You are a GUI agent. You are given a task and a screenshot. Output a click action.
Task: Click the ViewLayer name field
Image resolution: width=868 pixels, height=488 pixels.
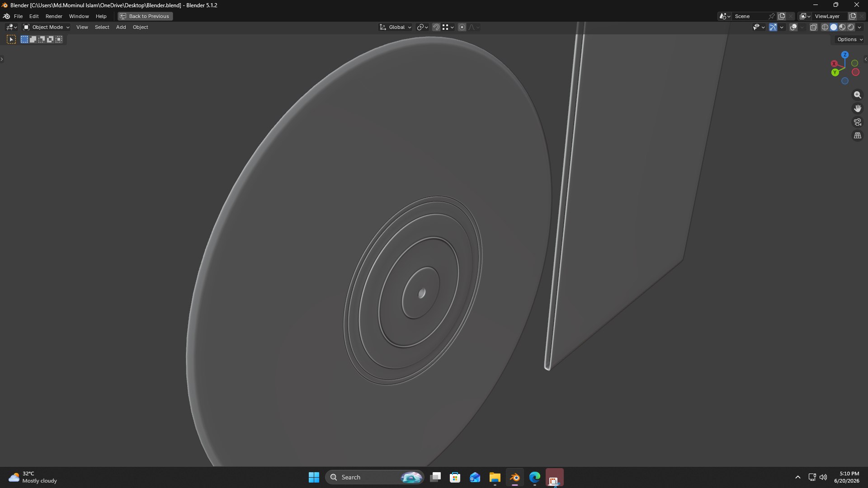pos(830,16)
